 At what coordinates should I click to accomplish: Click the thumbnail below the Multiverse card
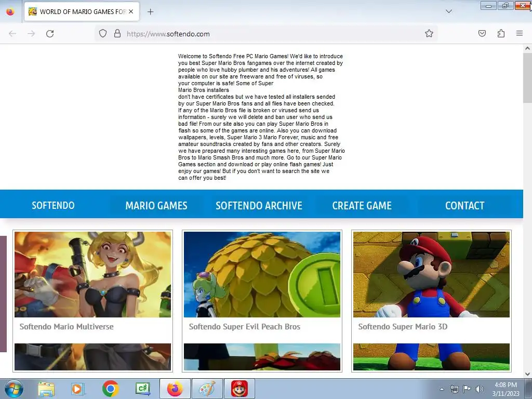click(x=92, y=357)
